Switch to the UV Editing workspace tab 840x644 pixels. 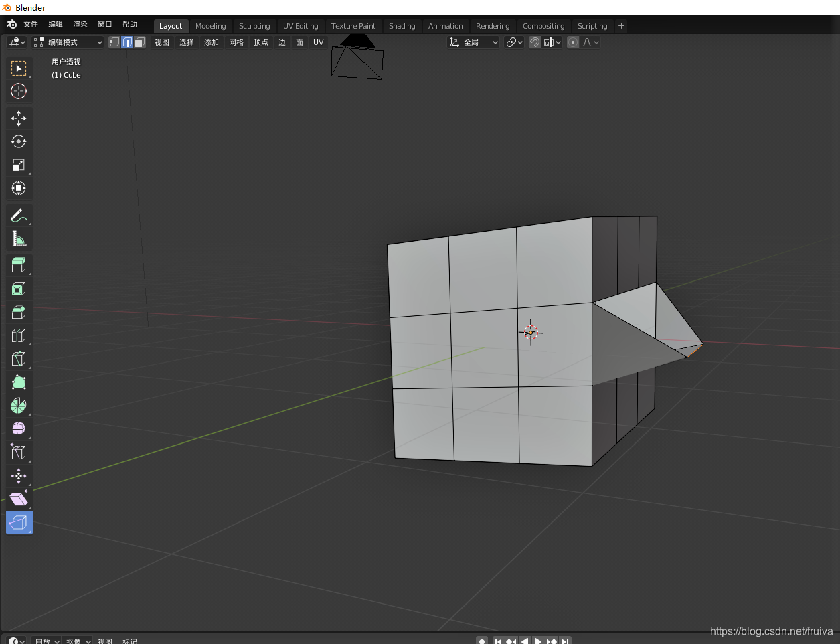tap(301, 26)
